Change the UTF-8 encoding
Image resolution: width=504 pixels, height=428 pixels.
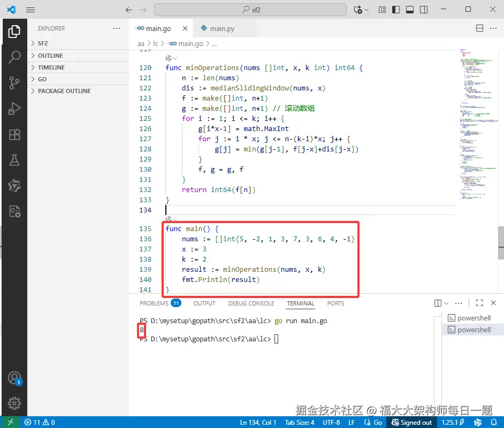331,422
